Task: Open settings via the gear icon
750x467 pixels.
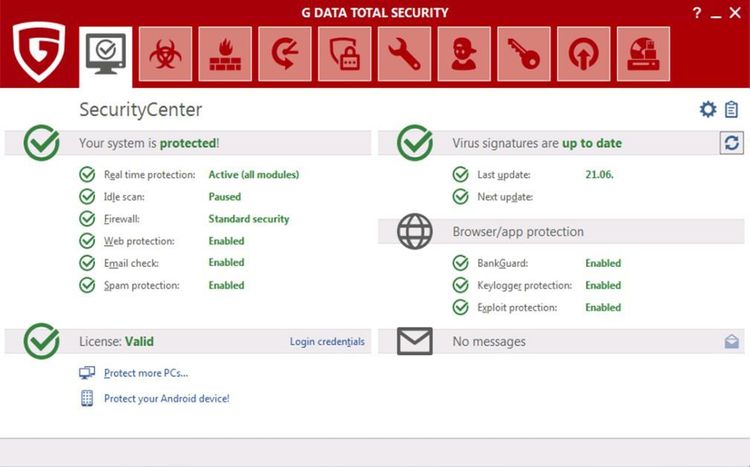Action: click(x=708, y=110)
